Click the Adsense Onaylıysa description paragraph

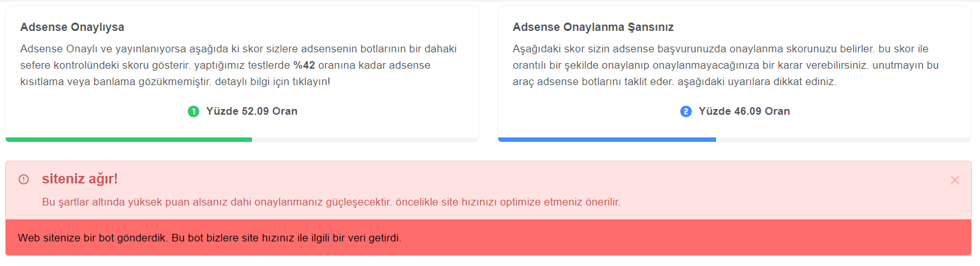pyautogui.click(x=239, y=66)
